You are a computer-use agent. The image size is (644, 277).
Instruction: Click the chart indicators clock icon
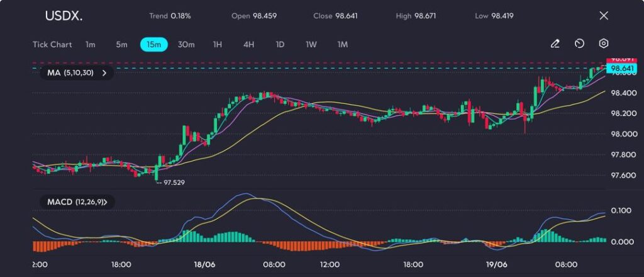pyautogui.click(x=579, y=44)
